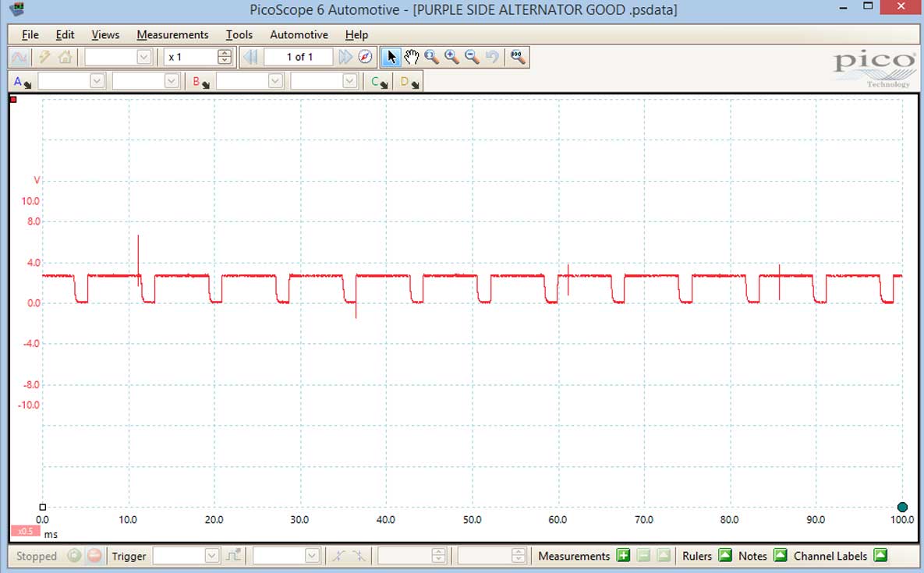This screenshot has height=573, width=924.
Task: Zoom to full view (100%)
Action: (518, 57)
